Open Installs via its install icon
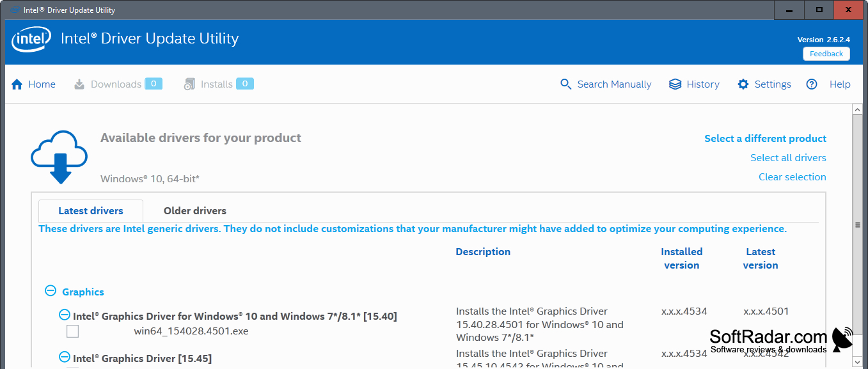Viewport: 868px width, 369px height. click(x=189, y=84)
